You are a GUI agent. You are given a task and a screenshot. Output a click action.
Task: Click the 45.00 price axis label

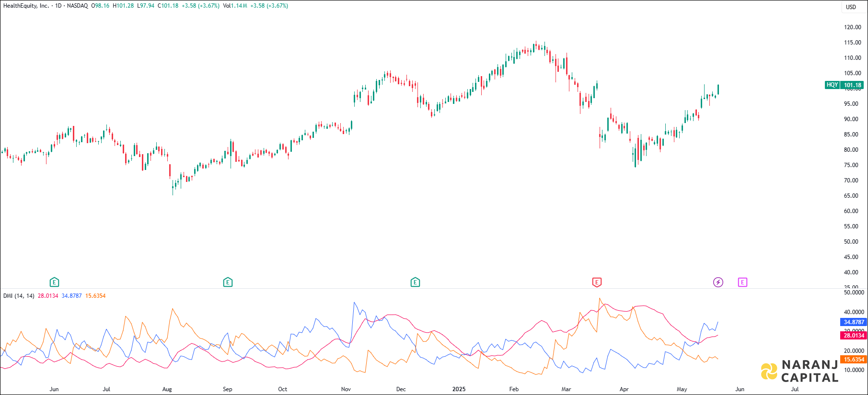(851, 257)
